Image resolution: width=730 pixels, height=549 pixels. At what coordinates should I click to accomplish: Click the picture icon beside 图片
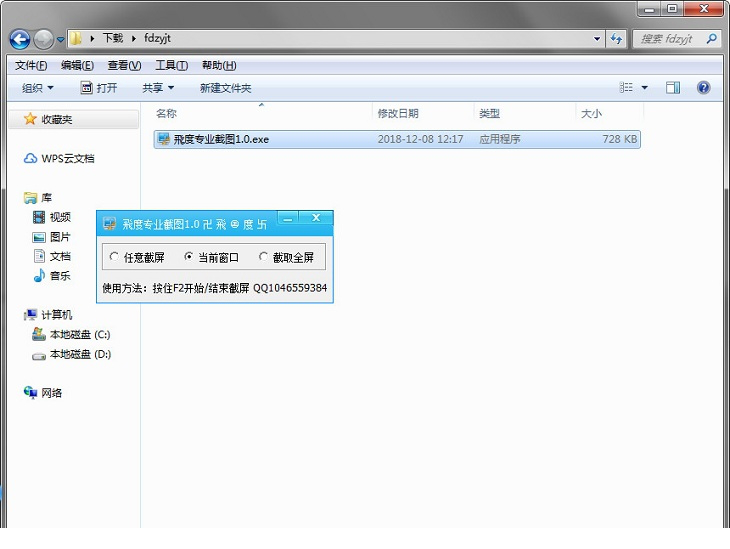pyautogui.click(x=39, y=237)
